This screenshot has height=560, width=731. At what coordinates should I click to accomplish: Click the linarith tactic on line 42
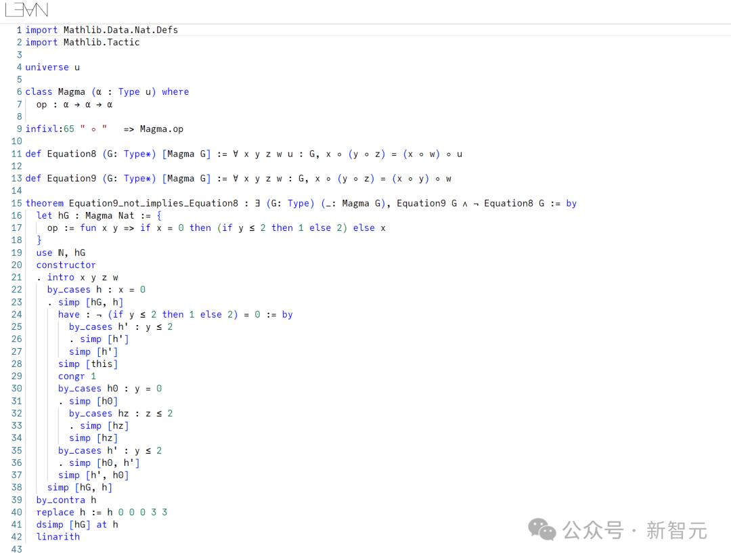pos(58,536)
